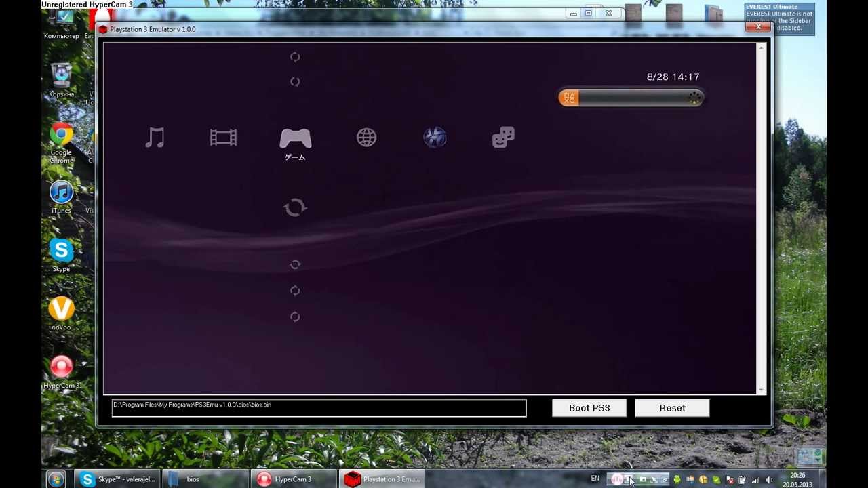Viewport: 868px width, 488px height.
Task: Click the large loading icon below Game
Action: [x=295, y=207]
